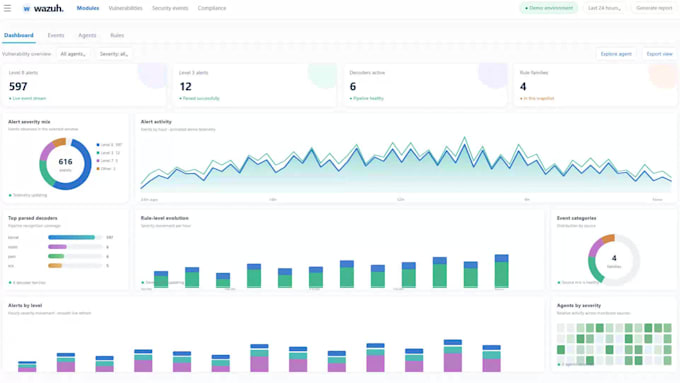This screenshot has height=383, width=680.
Task: Click the Event categories donut center 4
Action: (x=614, y=258)
